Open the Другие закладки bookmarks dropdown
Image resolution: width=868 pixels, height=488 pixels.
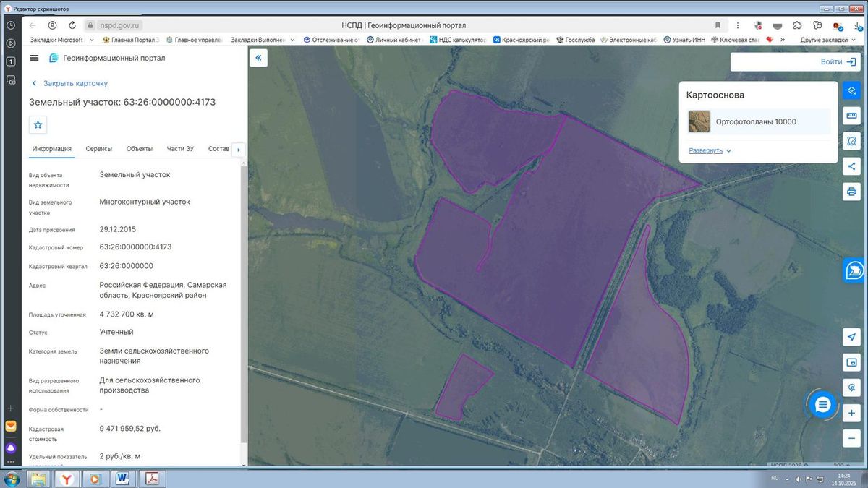tap(829, 40)
